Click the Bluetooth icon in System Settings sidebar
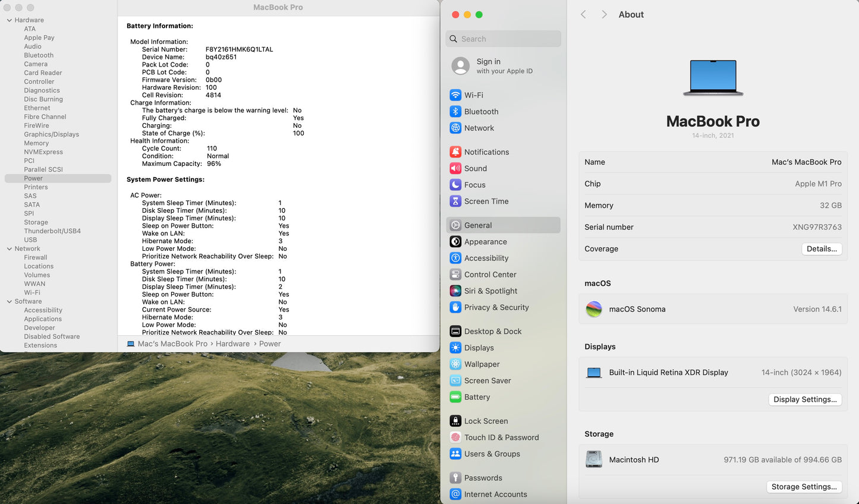This screenshot has width=859, height=504. pyautogui.click(x=455, y=112)
